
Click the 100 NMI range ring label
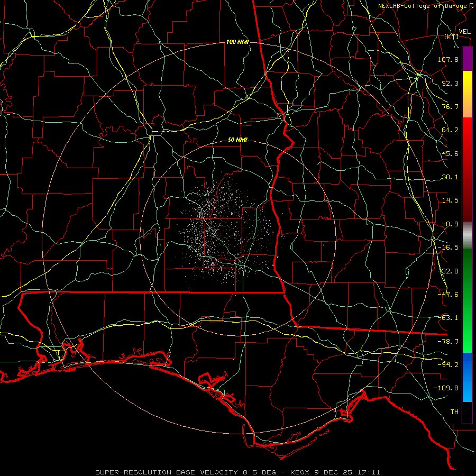tap(237, 42)
